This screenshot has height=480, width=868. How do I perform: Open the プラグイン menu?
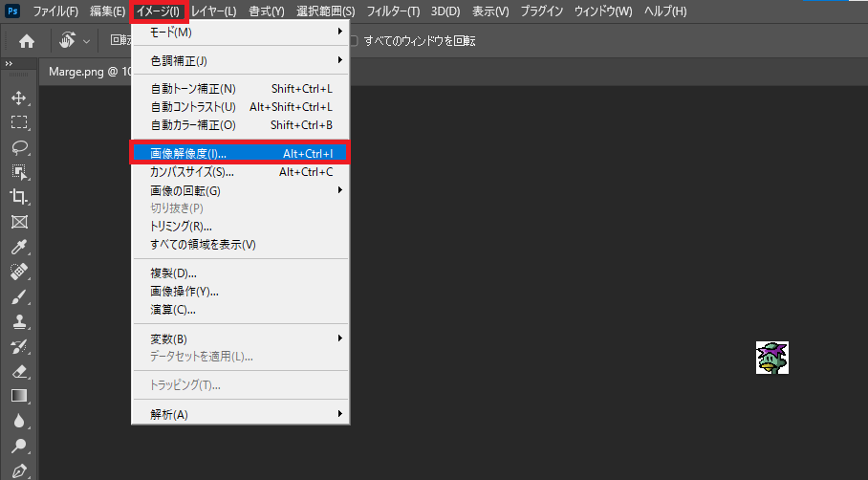pos(541,11)
